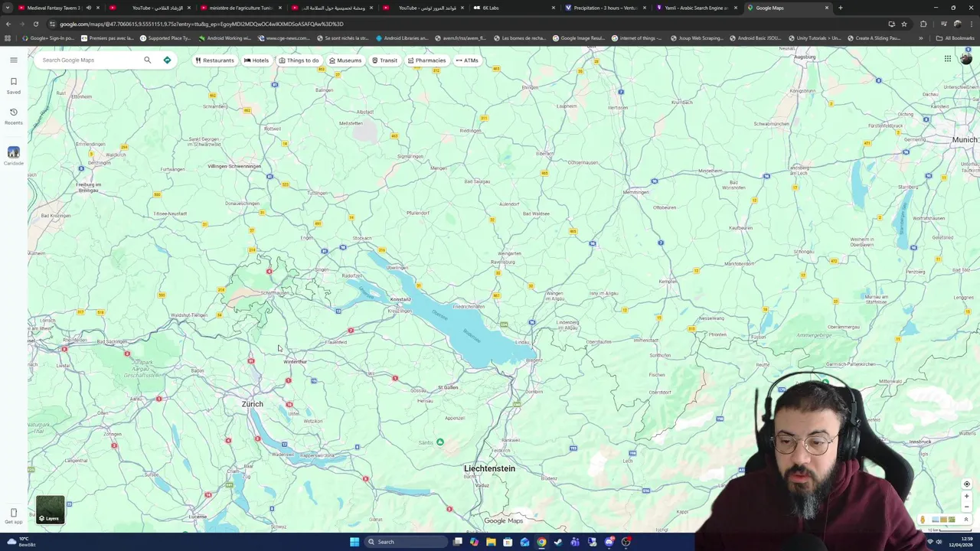Switch to ministère de l'agriculture tab
The width and height of the screenshot is (980, 551).
pyautogui.click(x=240, y=8)
